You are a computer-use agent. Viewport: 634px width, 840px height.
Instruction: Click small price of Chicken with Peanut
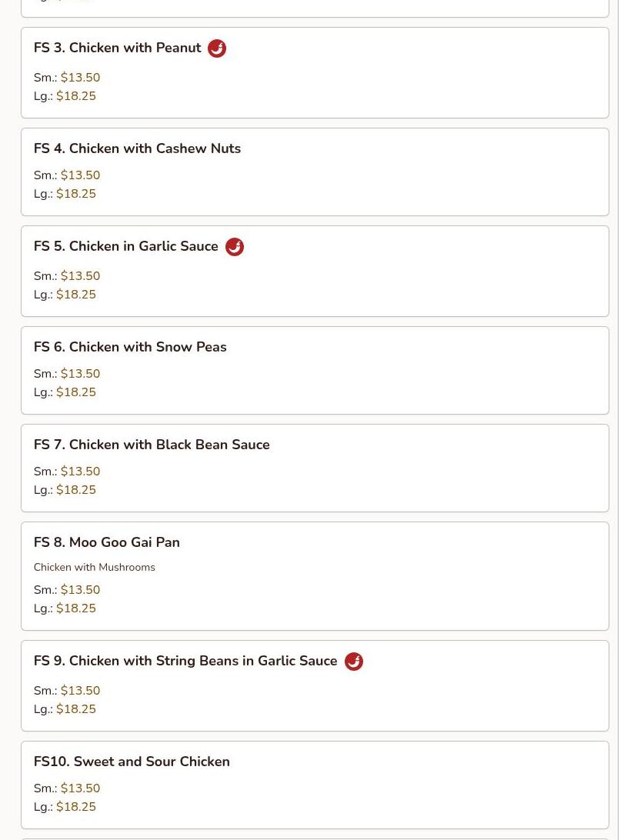pos(80,78)
